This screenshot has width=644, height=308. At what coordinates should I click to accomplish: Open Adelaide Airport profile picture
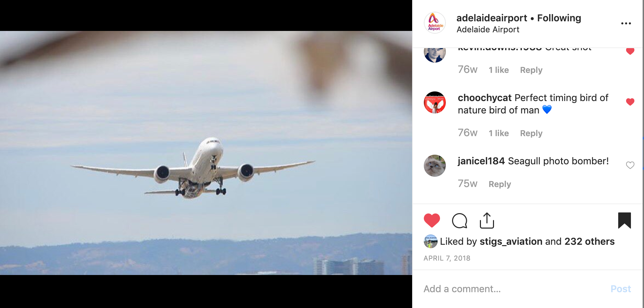435,23
